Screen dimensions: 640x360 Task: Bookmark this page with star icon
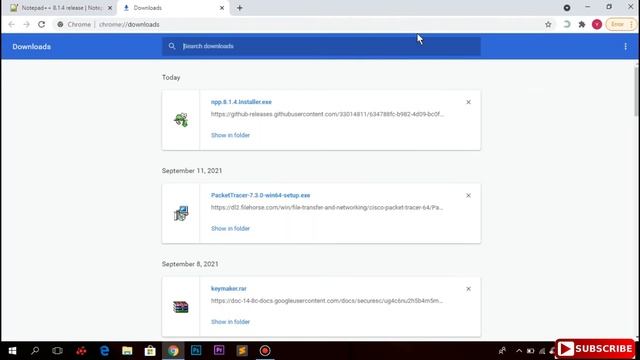click(x=548, y=24)
